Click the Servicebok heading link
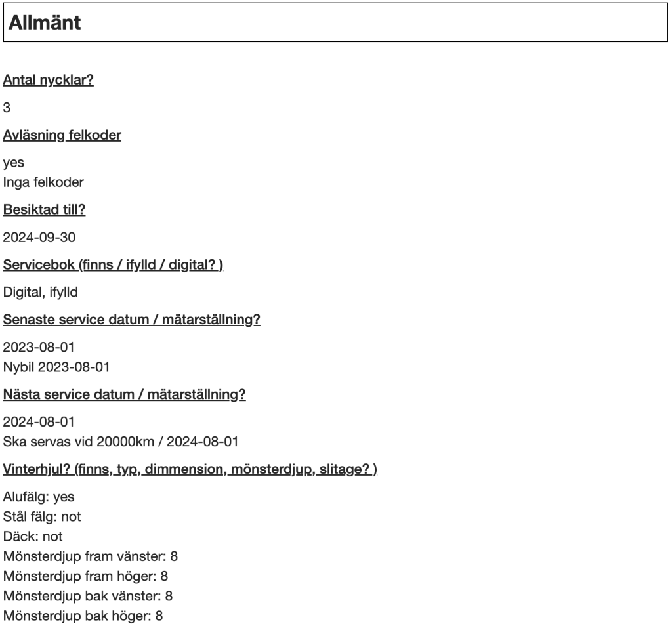The width and height of the screenshot is (672, 628). click(x=113, y=265)
